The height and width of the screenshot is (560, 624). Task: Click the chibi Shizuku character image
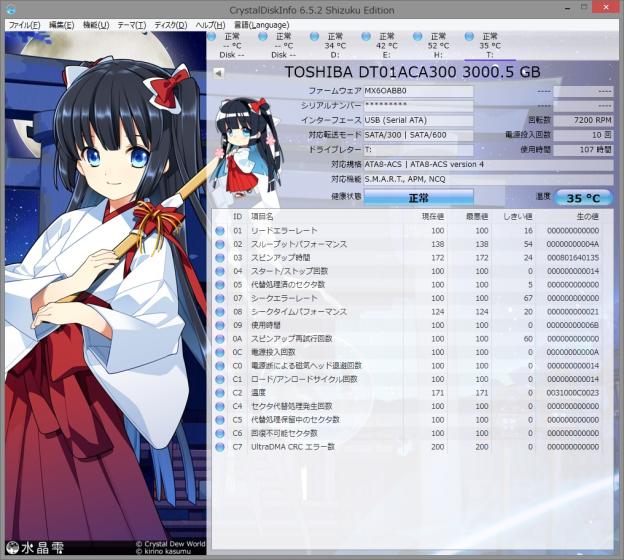pyautogui.click(x=249, y=149)
